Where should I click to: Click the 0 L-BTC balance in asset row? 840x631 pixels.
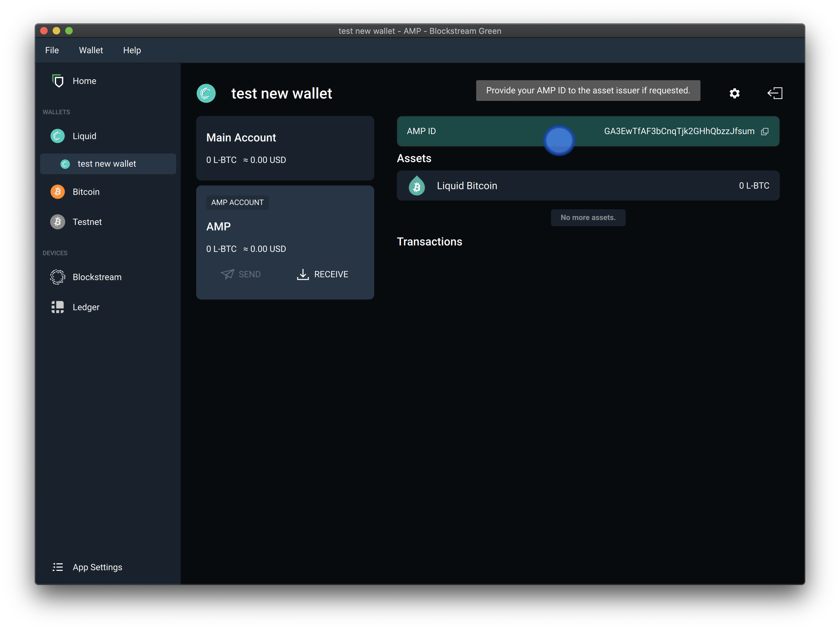pyautogui.click(x=754, y=186)
